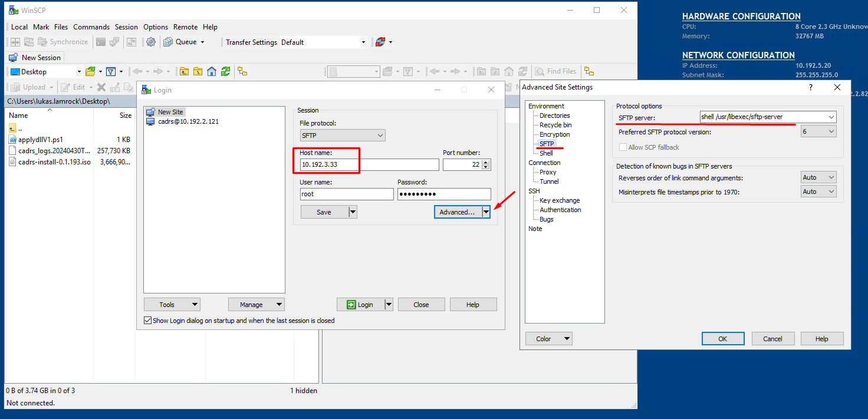Image resolution: width=868 pixels, height=419 pixels.
Task: Click the green Login button
Action: click(360, 305)
